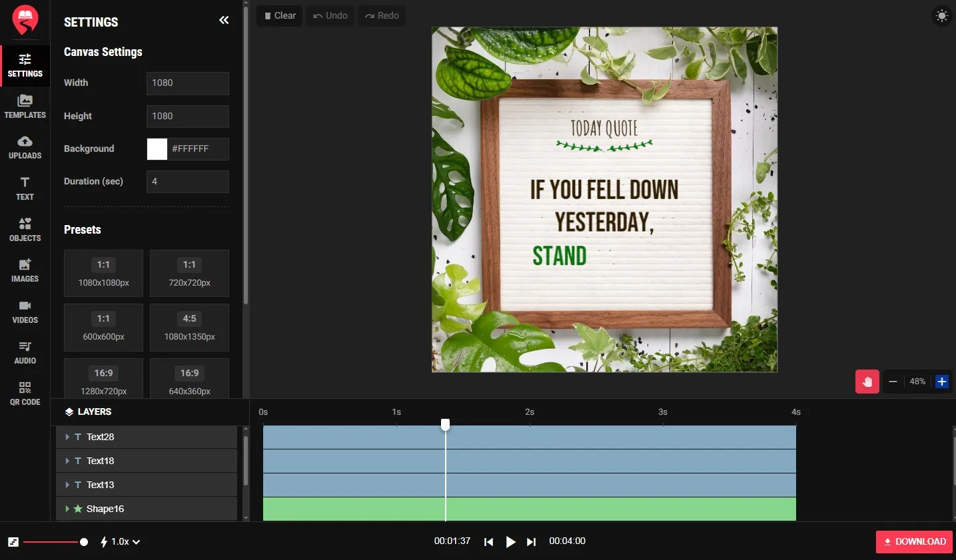Click the Download button
Viewport: 956px width, 560px height.
tap(913, 541)
